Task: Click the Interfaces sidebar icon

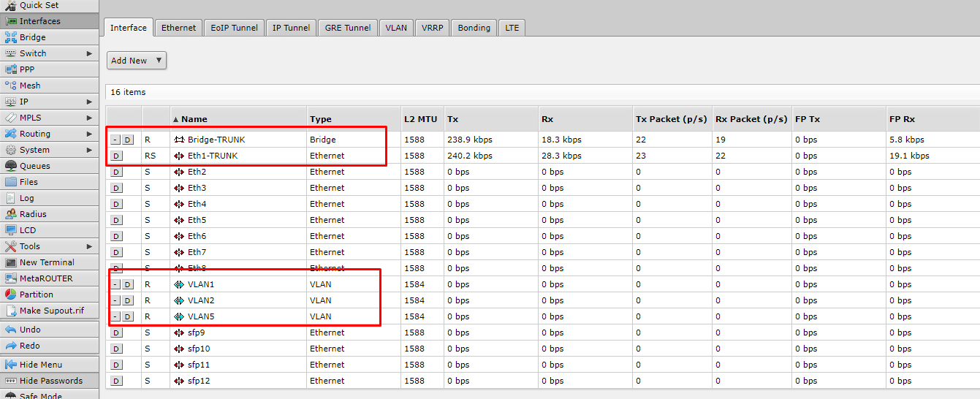Action: 11,21
